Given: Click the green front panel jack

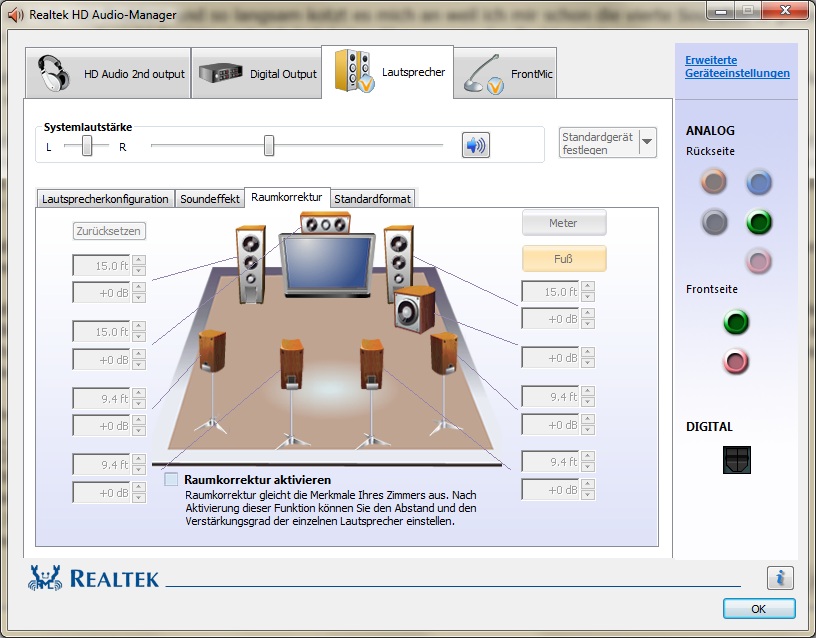Looking at the screenshot, I should (x=736, y=321).
